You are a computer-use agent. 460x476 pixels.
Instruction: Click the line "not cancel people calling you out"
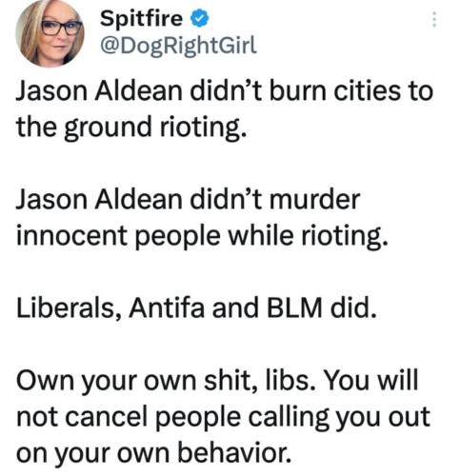223,417
